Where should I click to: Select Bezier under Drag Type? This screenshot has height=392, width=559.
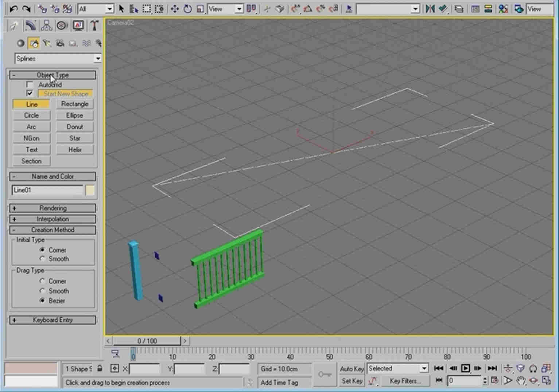pos(42,301)
